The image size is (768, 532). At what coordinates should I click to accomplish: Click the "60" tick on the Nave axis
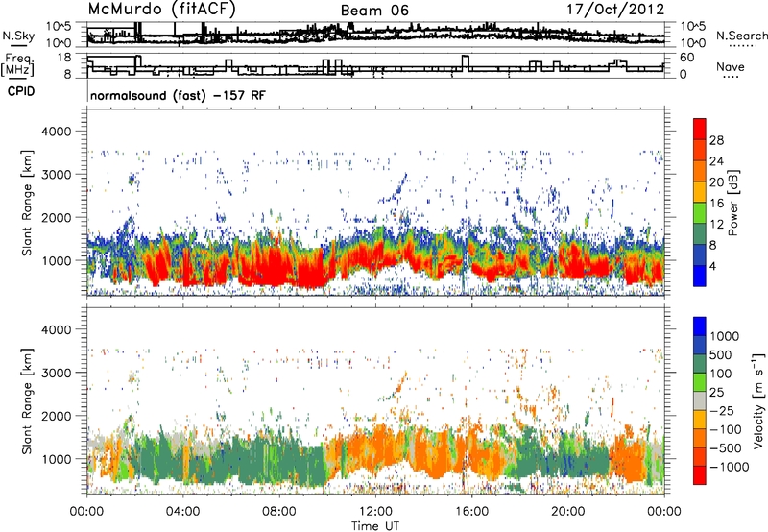pos(687,58)
